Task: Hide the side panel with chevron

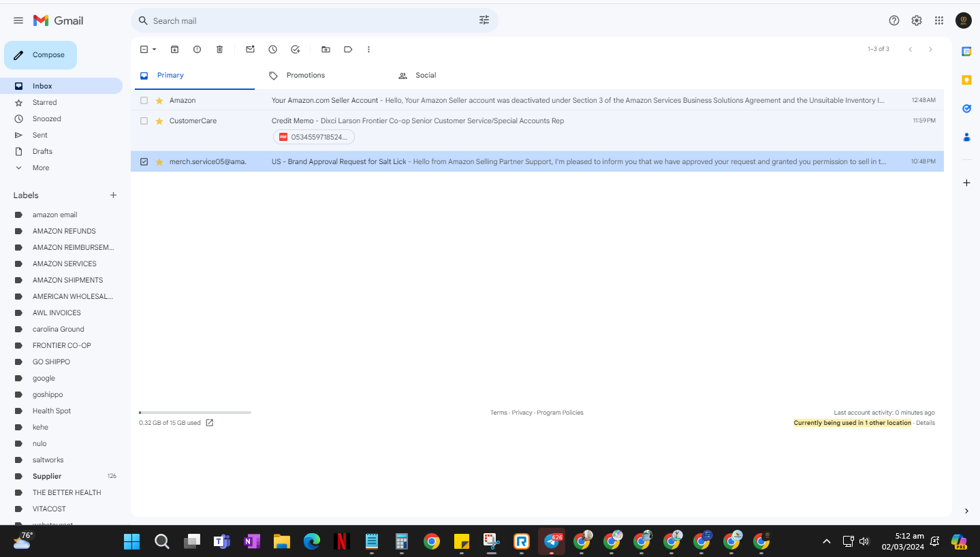Action: [966, 511]
